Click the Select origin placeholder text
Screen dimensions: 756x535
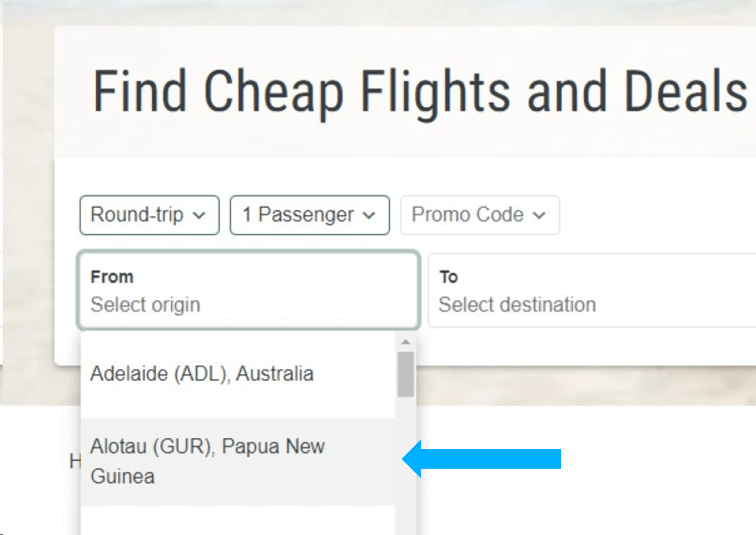pos(146,305)
